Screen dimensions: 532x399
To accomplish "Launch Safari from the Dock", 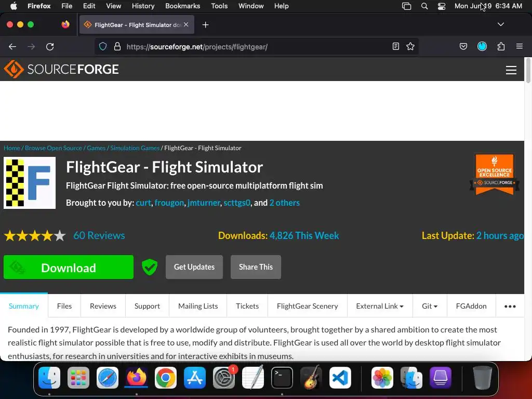I will pyautogui.click(x=108, y=377).
